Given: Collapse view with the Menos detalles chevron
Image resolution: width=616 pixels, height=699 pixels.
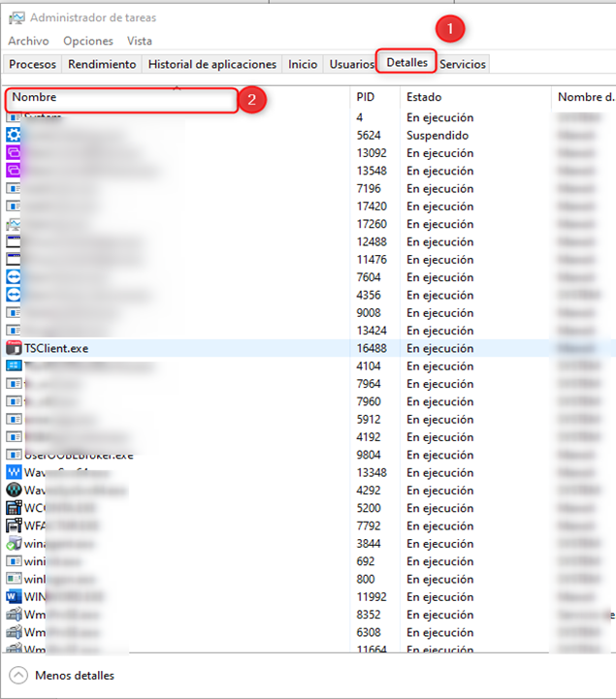Looking at the screenshot, I should 18,675.
